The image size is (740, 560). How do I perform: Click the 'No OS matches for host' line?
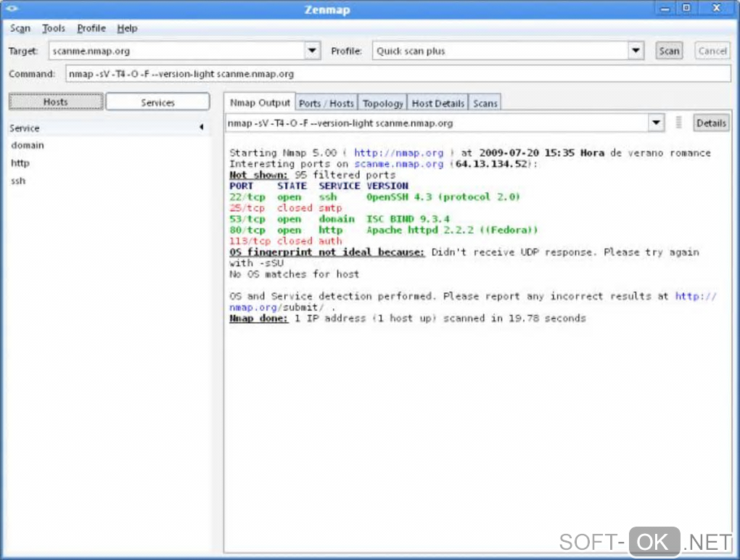pyautogui.click(x=294, y=274)
